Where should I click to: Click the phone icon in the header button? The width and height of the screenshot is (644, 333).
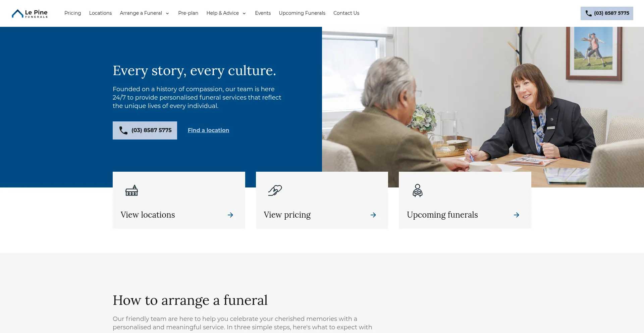[588, 13]
